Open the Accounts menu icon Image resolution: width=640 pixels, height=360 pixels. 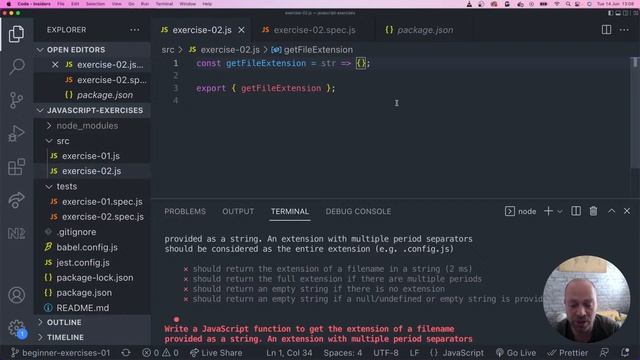click(x=16, y=295)
